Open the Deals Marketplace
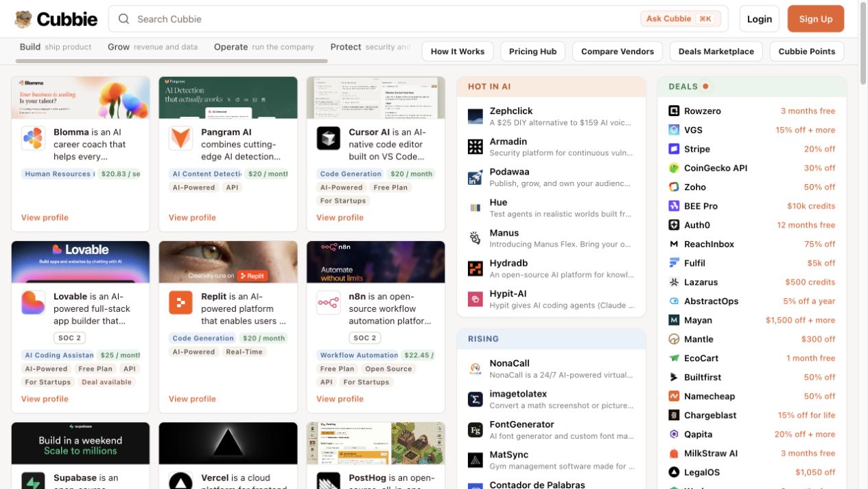 (x=716, y=52)
